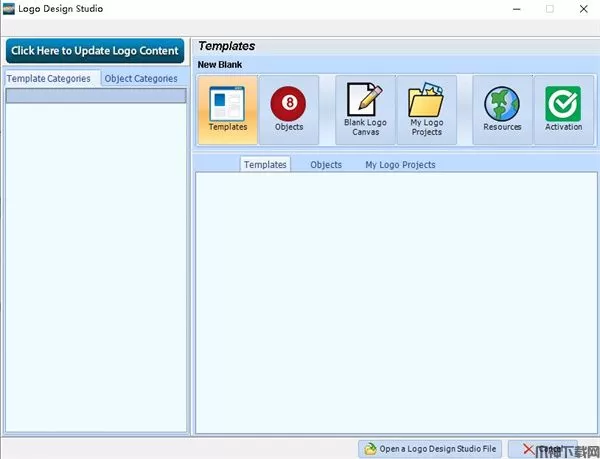The height and width of the screenshot is (459, 600).
Task: Click the Activation checkmark icon
Action: click(563, 110)
